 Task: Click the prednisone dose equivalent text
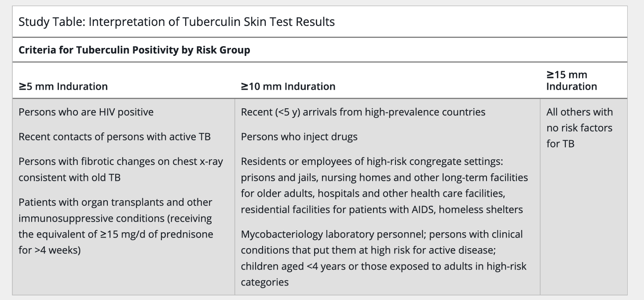(x=116, y=234)
